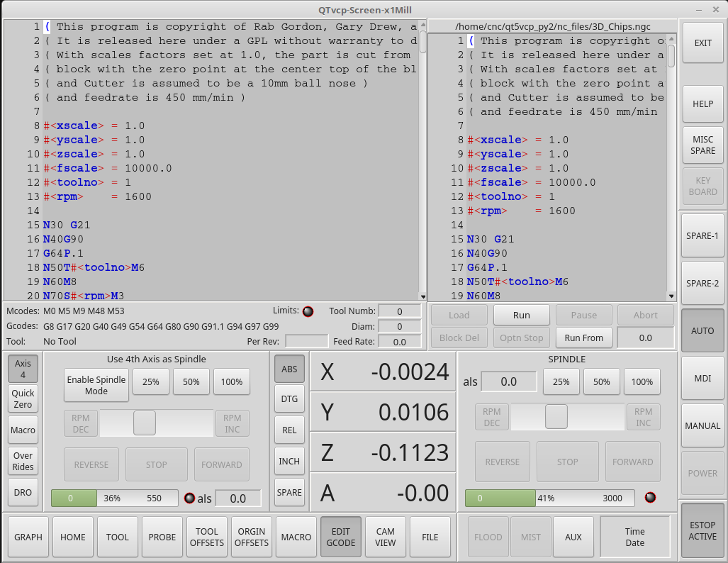Select ABS coordinate display
This screenshot has height=563, width=728.
coord(289,369)
